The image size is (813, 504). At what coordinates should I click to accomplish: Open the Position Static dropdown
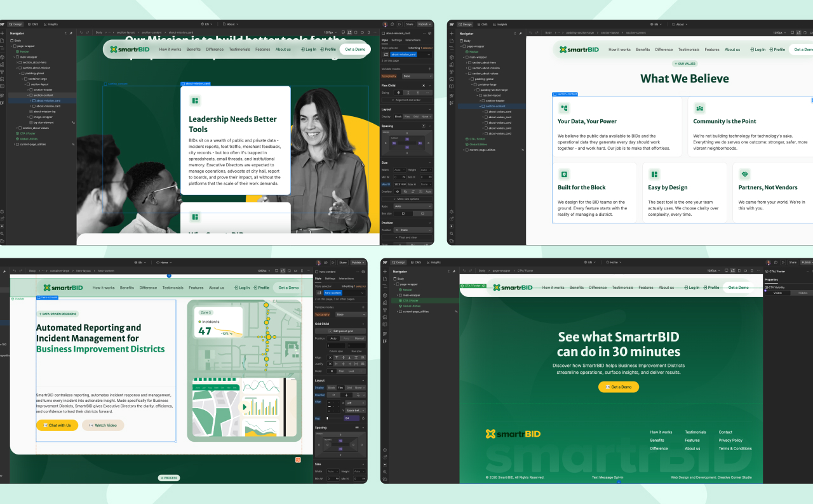(x=413, y=230)
